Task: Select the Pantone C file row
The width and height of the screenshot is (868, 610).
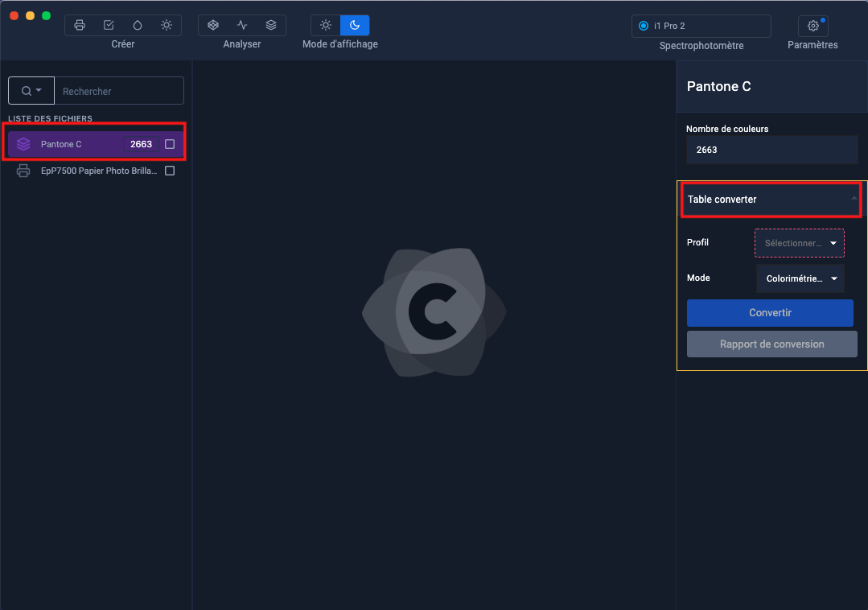Action: click(96, 144)
